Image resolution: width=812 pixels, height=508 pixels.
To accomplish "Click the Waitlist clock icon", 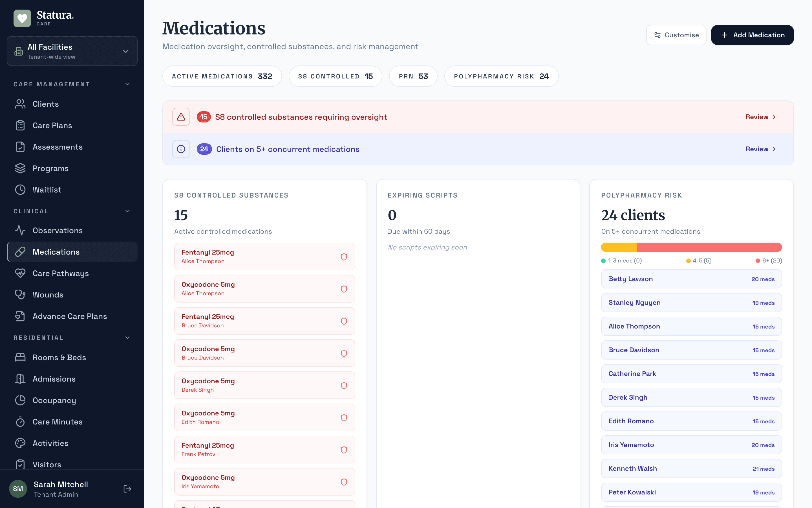I will click(21, 190).
